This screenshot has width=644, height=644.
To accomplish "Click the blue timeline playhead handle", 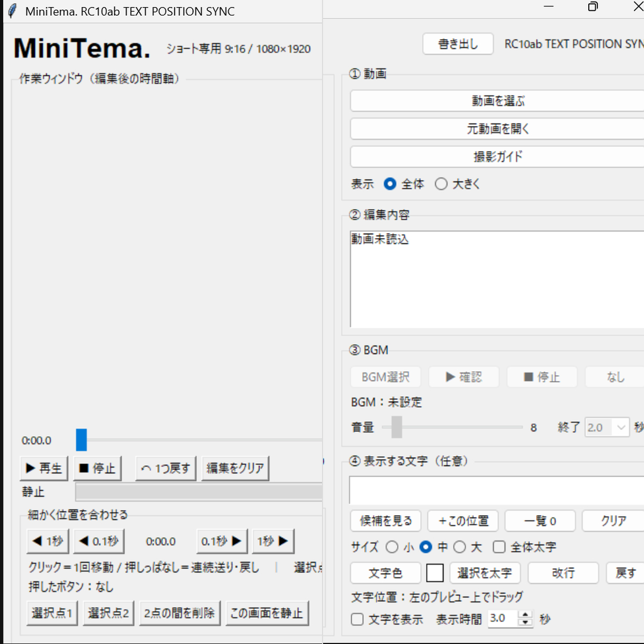I will [x=81, y=440].
